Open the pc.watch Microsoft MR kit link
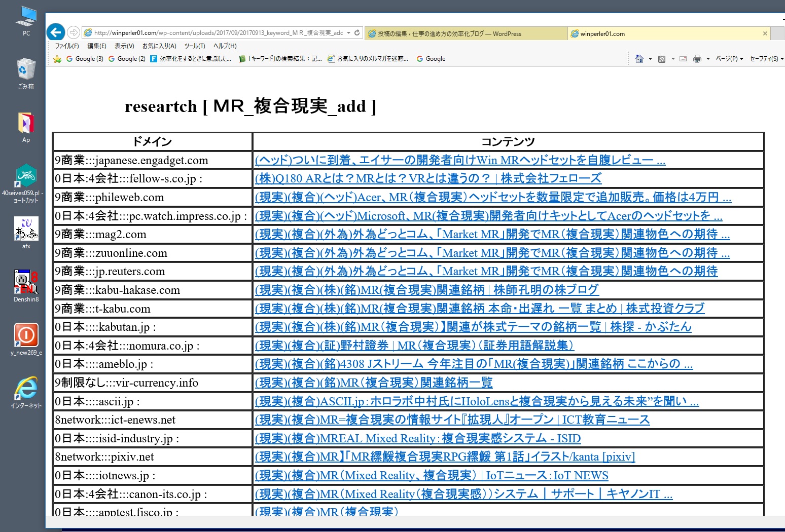785x532 pixels. pos(489,216)
